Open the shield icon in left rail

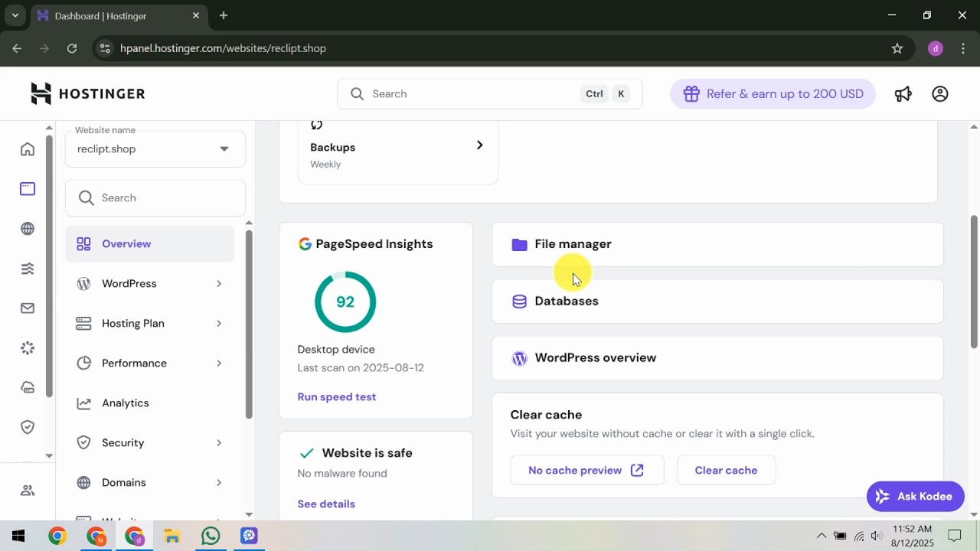click(28, 427)
